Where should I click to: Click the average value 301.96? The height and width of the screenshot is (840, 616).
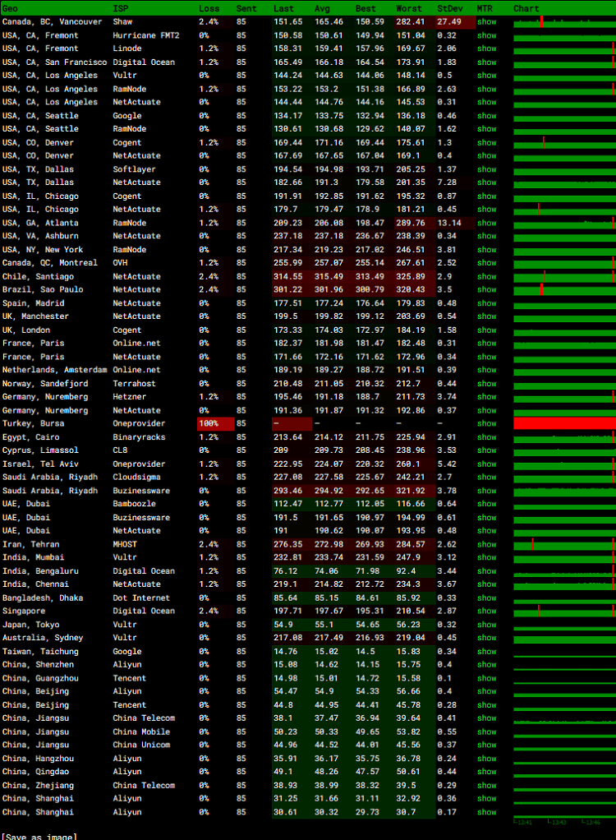click(329, 290)
